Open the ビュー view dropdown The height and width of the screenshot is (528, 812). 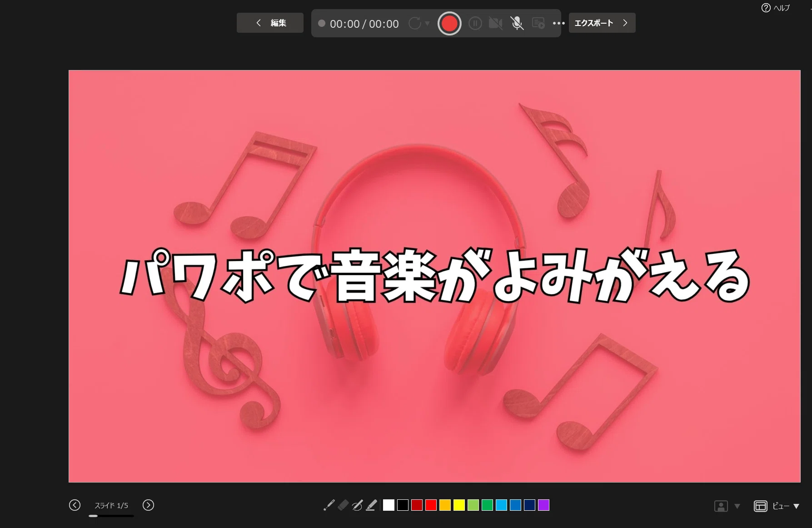coord(777,506)
